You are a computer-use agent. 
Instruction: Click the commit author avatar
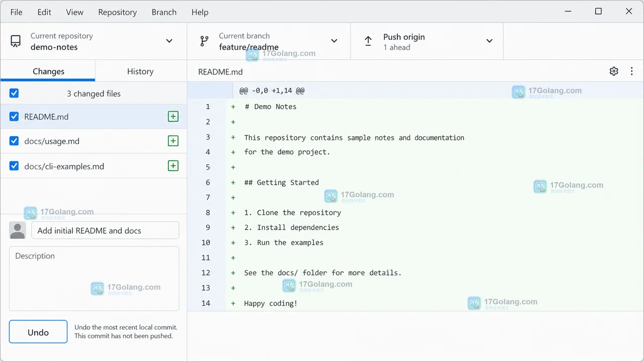[18, 230]
